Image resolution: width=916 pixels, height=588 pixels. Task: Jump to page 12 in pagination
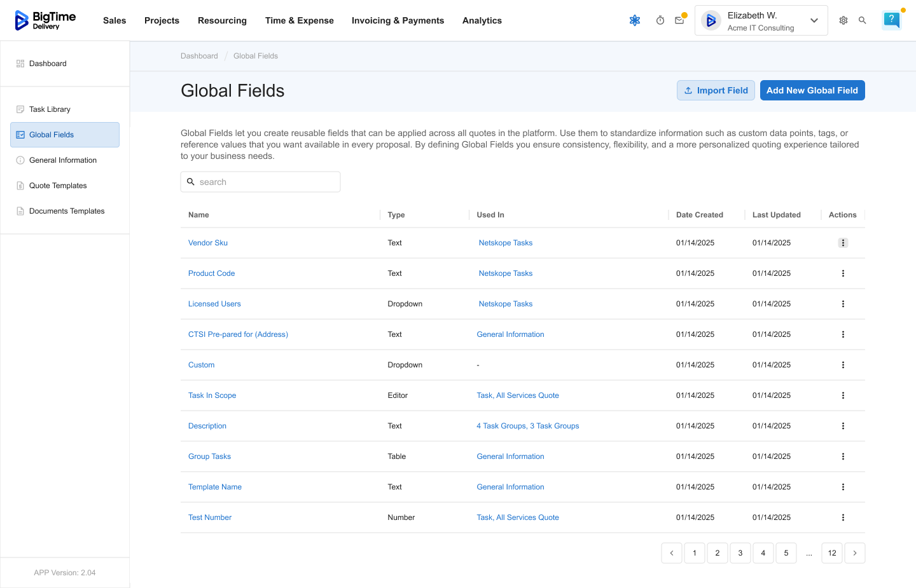(831, 553)
